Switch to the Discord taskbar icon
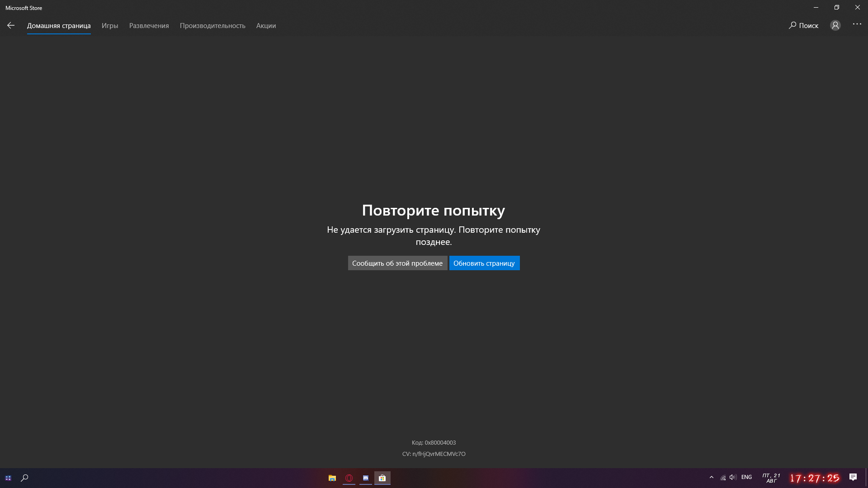 click(x=366, y=478)
